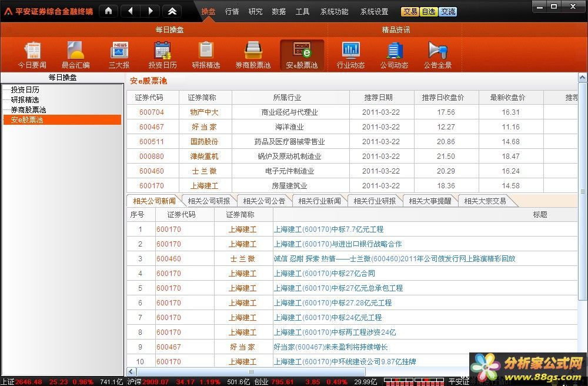Open news about 士兰微 2011年公司债发行
Image resolution: width=588 pixels, height=386 pixels.
[395, 258]
